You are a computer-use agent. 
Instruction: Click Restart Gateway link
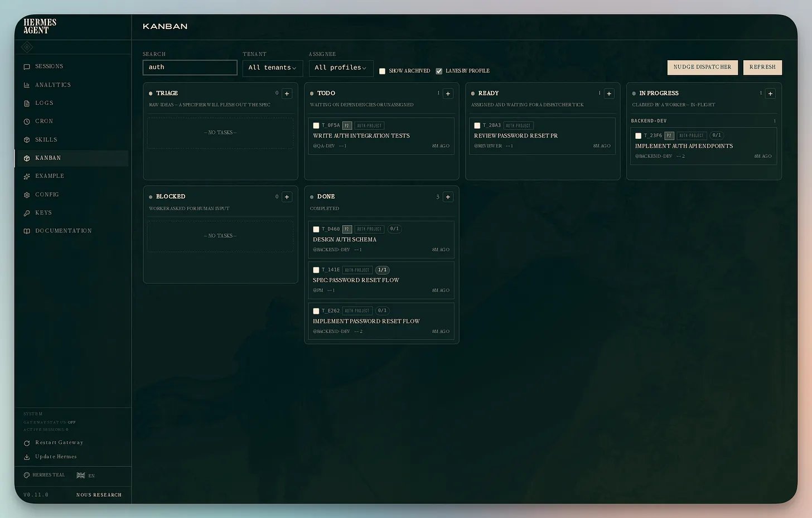59,443
